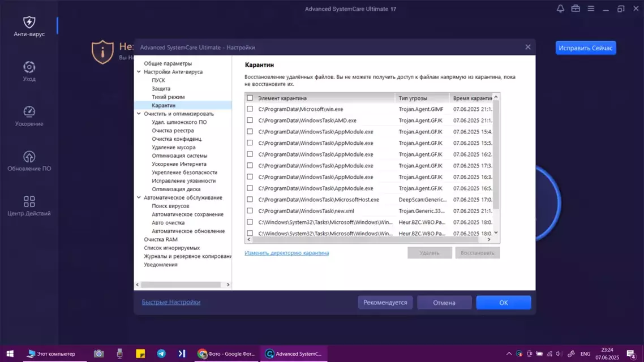The width and height of the screenshot is (644, 362).
Task: Open the yellow sticky notes taskbar icon
Action: coord(140,354)
